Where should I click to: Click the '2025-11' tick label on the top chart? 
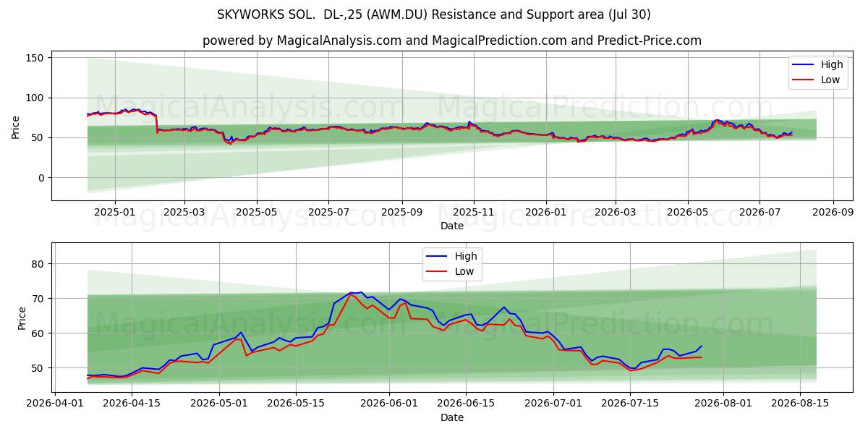tap(475, 212)
